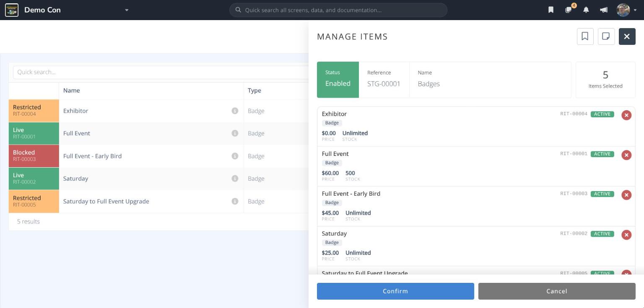Open the notifications bell
This screenshot has height=308, width=644.
coord(586,10)
